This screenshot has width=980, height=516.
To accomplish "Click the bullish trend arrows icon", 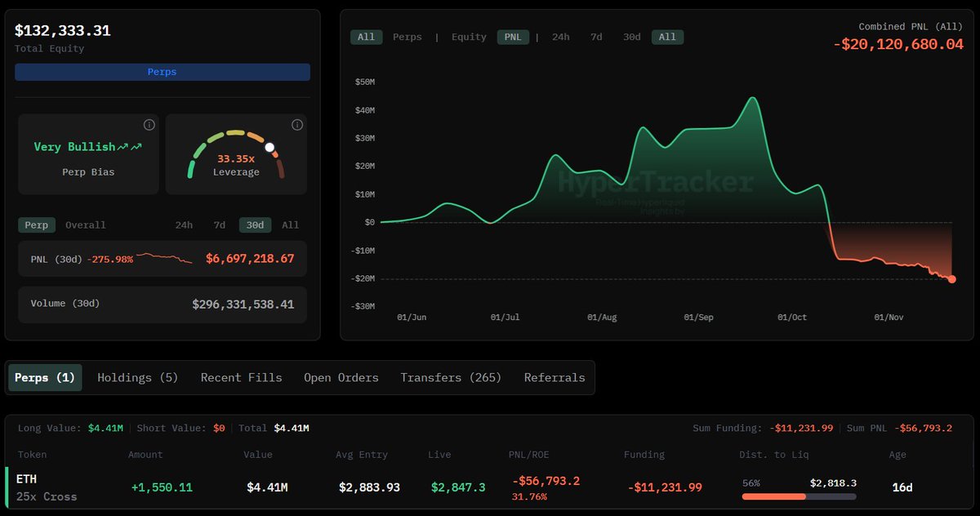I will pyautogui.click(x=129, y=147).
